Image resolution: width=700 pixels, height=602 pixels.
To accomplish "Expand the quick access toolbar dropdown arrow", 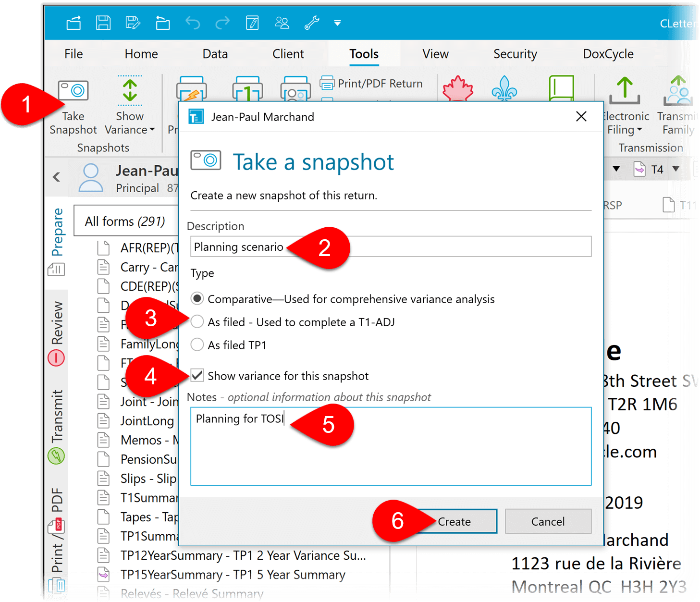I will (337, 23).
